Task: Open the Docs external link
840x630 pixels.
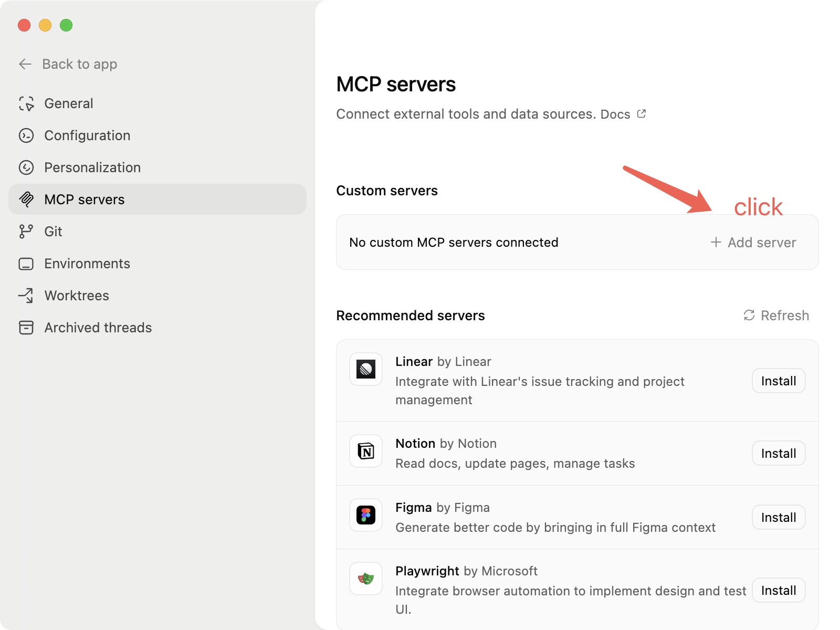Action: coord(623,114)
